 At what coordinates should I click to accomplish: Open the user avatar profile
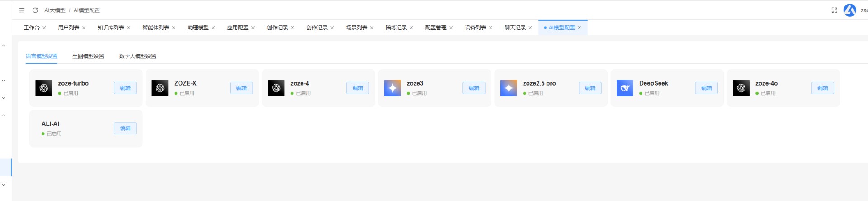pyautogui.click(x=849, y=10)
